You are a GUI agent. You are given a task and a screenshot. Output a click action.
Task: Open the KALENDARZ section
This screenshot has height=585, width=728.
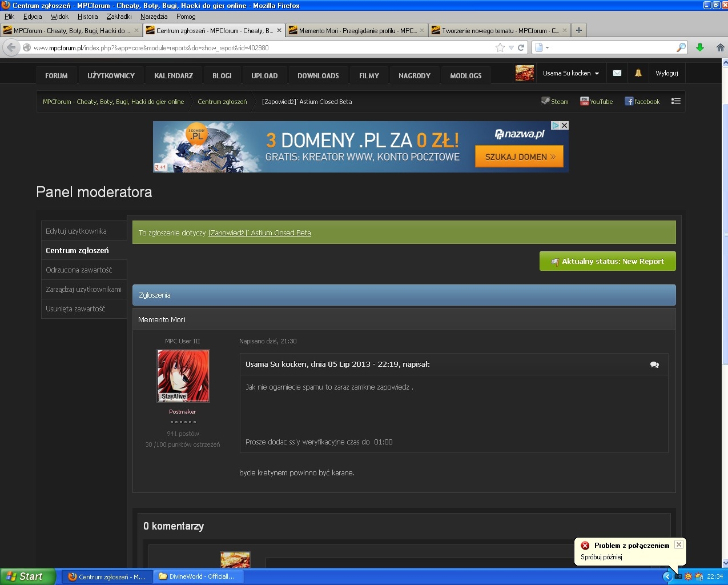pyautogui.click(x=174, y=75)
